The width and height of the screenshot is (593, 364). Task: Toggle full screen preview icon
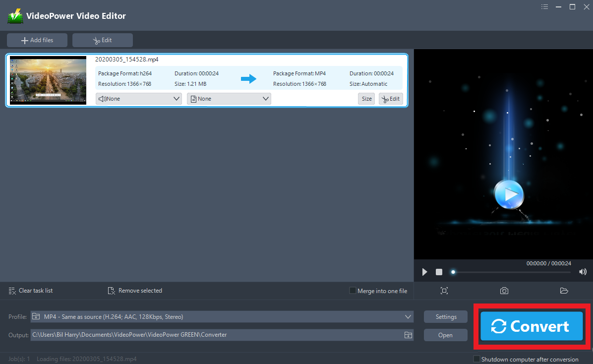pyautogui.click(x=444, y=291)
